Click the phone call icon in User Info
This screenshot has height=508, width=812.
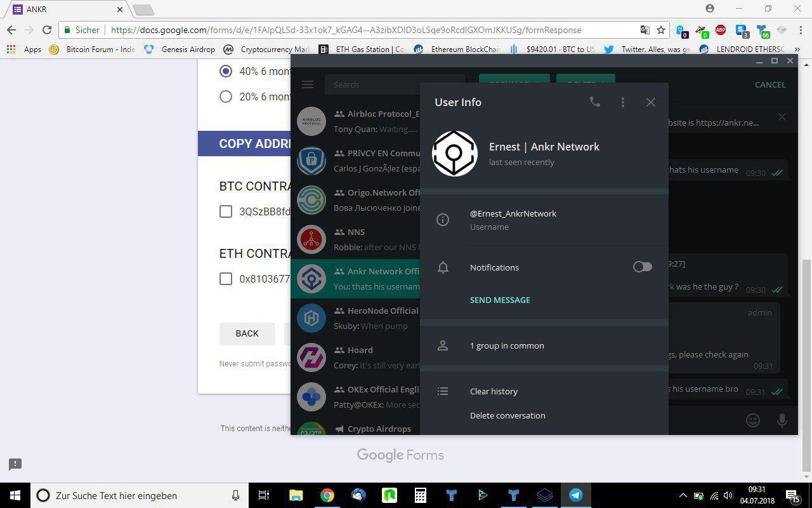[595, 102]
